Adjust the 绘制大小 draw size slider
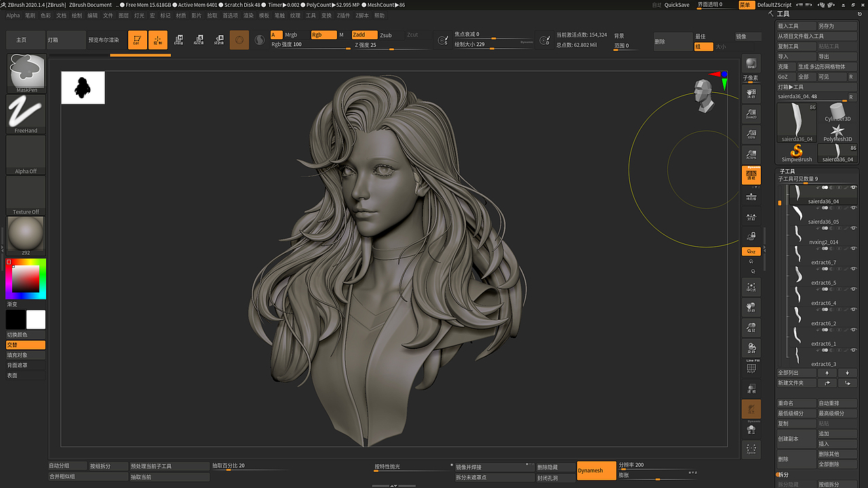The image size is (868, 488). 493,45
